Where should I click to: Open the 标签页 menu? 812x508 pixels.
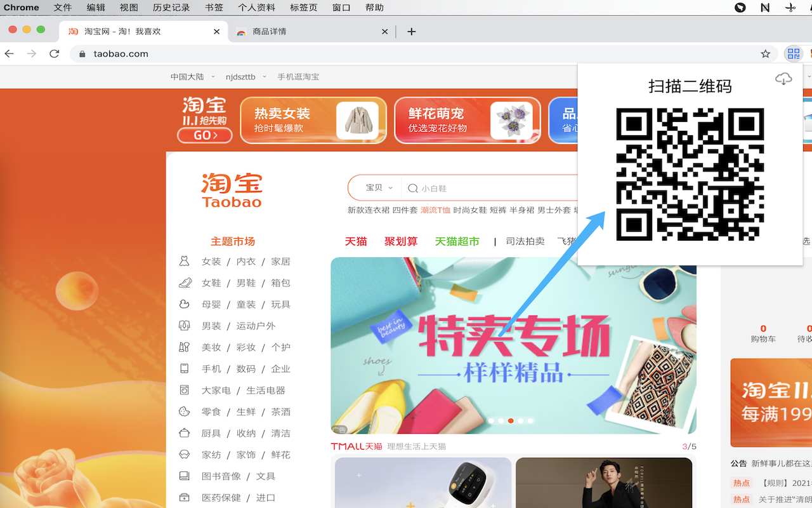tap(303, 8)
